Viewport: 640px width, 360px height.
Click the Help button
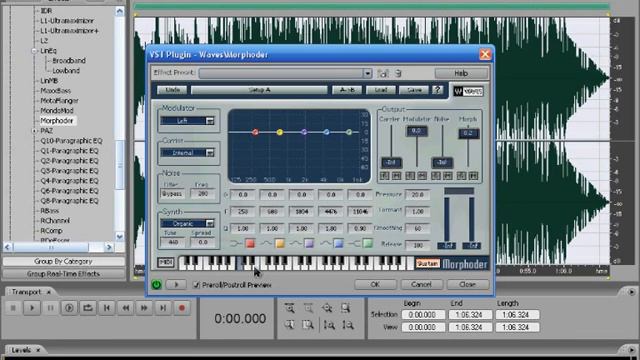(x=461, y=73)
